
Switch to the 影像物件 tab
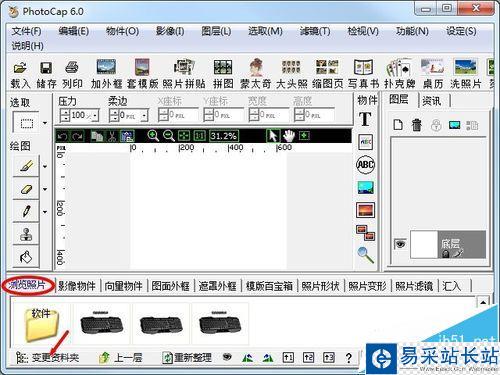(x=77, y=286)
